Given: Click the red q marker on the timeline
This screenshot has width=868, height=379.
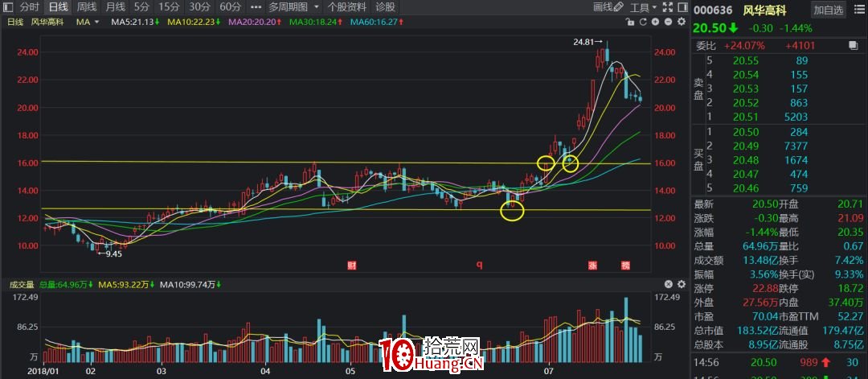Looking at the screenshot, I should [x=480, y=266].
